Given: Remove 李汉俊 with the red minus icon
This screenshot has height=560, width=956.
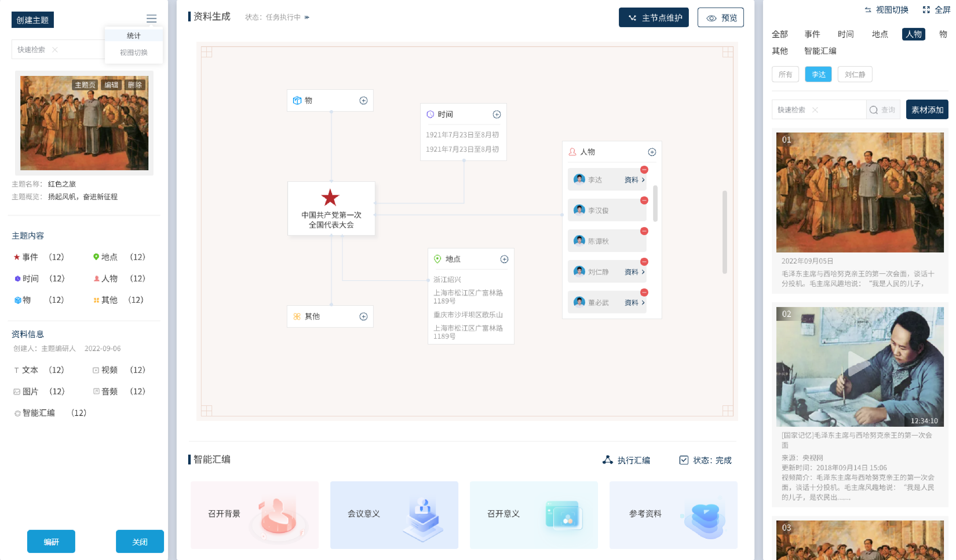Looking at the screenshot, I should pyautogui.click(x=644, y=201).
